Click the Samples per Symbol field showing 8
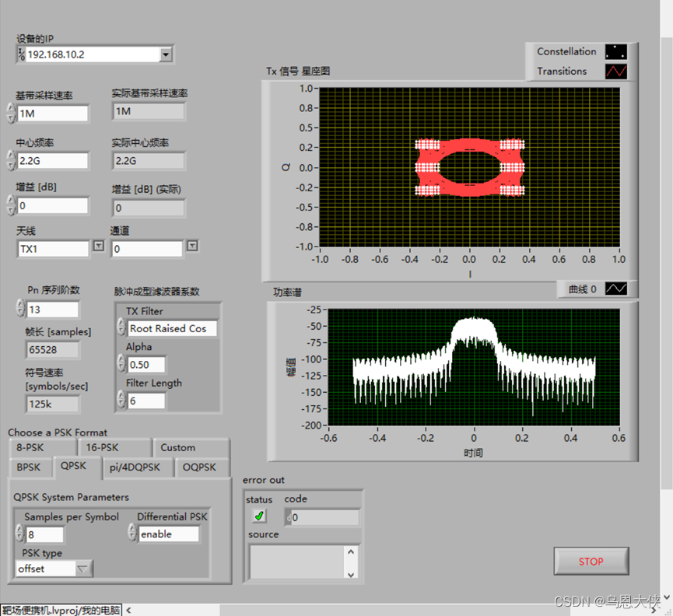The image size is (673, 616). click(44, 534)
